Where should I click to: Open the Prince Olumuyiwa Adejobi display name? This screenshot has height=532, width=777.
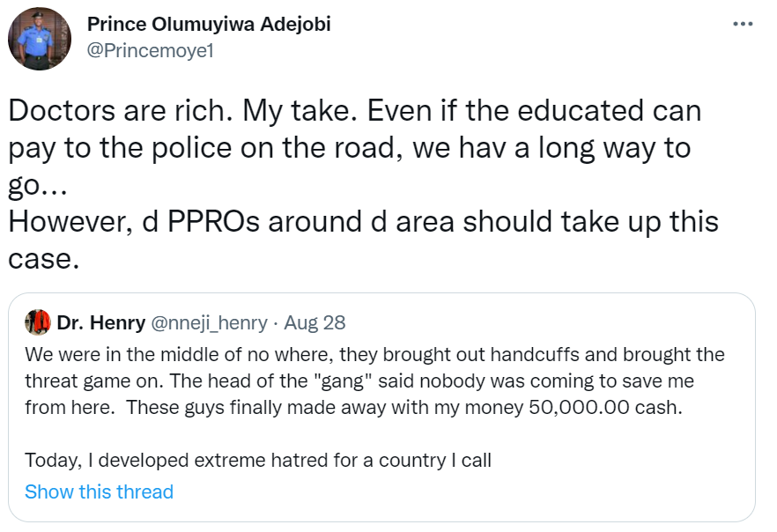209,25
